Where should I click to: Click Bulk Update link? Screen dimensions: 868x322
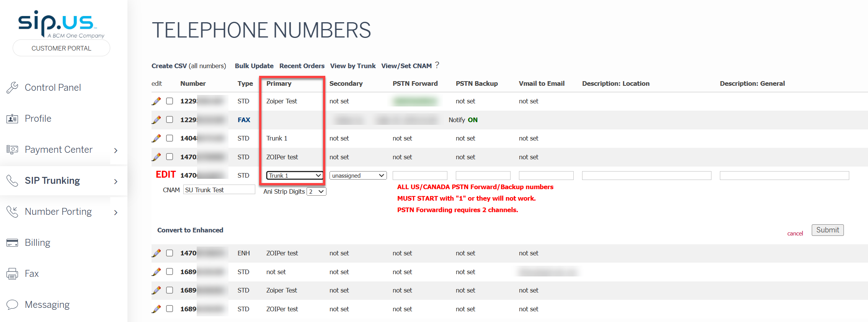[x=254, y=66]
